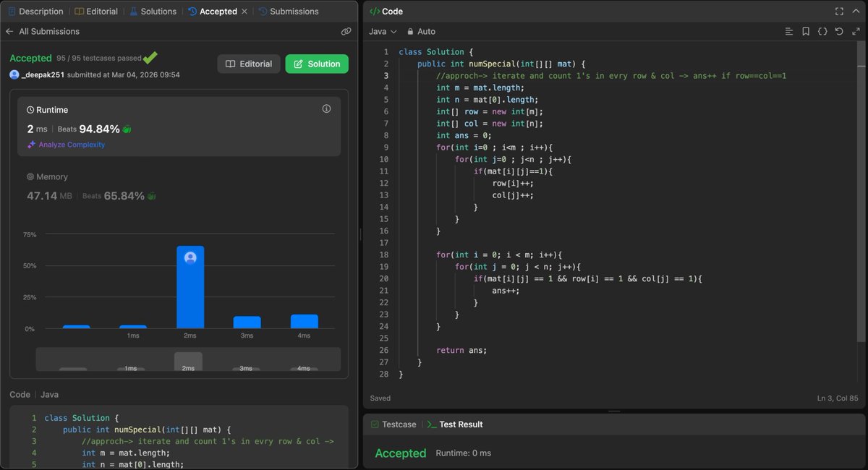Switch to the Testcase tab
The width and height of the screenshot is (868, 470).
click(393, 424)
